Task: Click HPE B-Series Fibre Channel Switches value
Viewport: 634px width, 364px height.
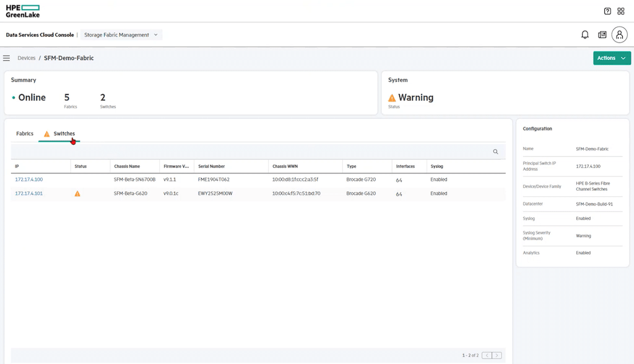Action: (593, 186)
